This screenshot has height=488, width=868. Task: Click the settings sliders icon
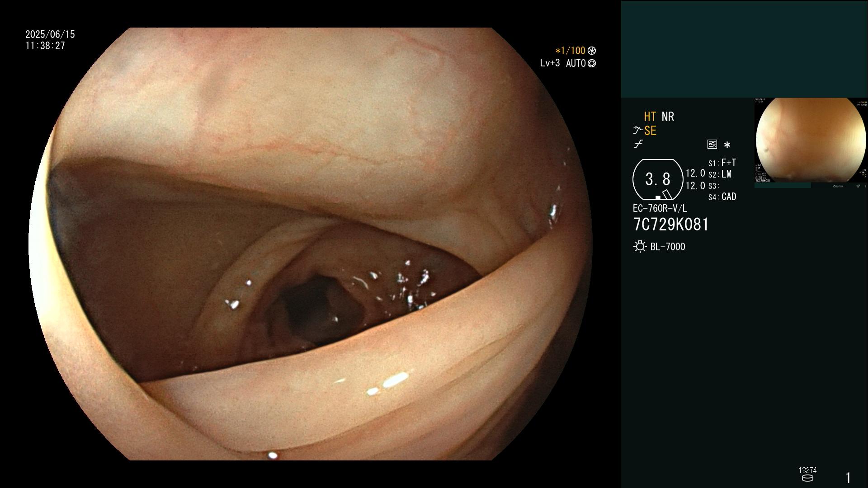[712, 145]
